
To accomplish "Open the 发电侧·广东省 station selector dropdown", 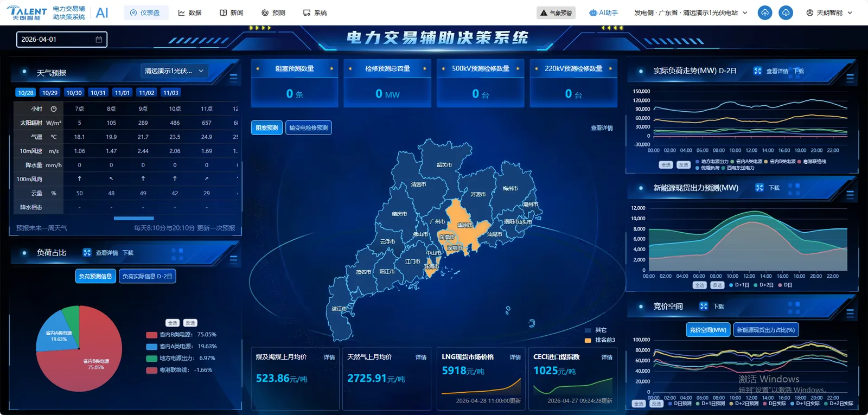I will coord(691,12).
